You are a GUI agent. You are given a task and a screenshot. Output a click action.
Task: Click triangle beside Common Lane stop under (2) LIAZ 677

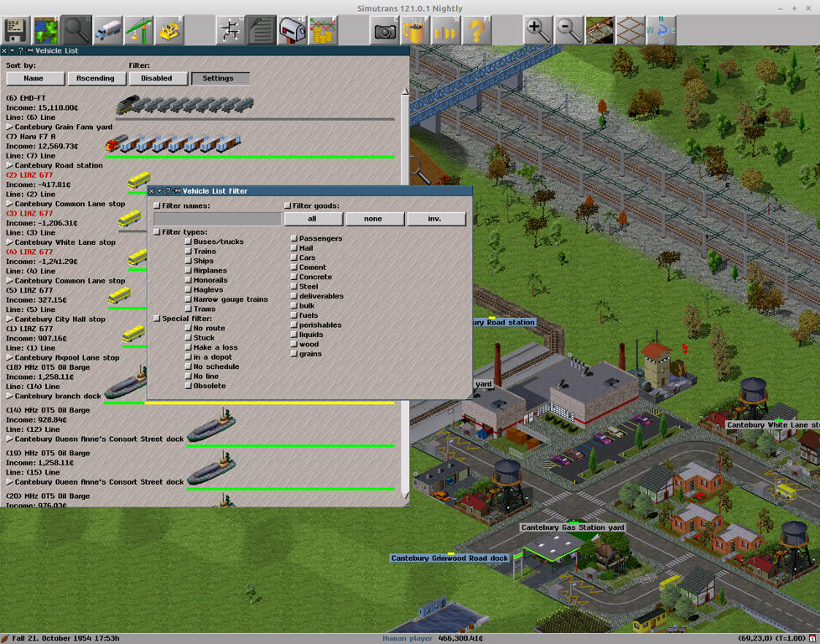click(x=9, y=204)
